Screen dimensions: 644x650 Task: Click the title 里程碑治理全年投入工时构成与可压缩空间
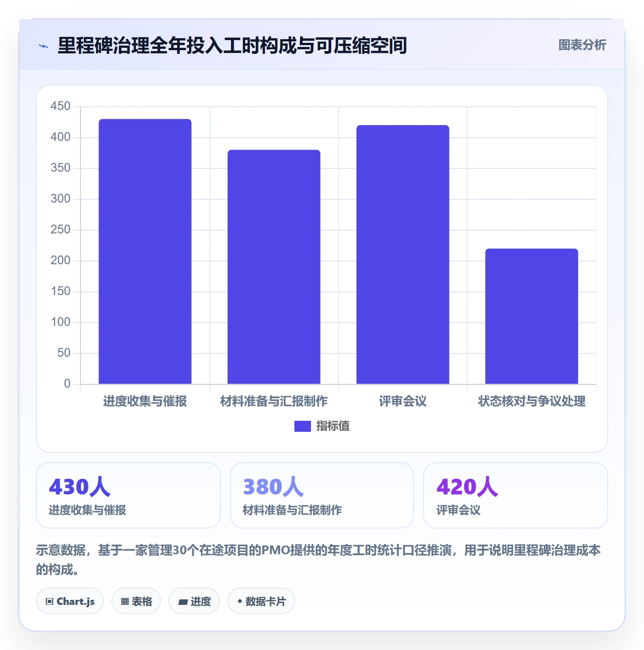click(x=232, y=46)
